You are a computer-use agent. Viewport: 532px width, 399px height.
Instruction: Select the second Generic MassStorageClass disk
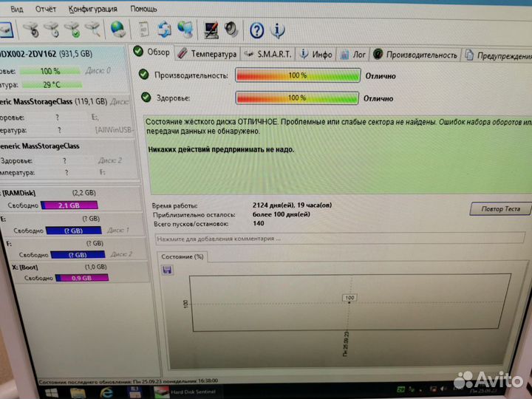pyautogui.click(x=68, y=159)
